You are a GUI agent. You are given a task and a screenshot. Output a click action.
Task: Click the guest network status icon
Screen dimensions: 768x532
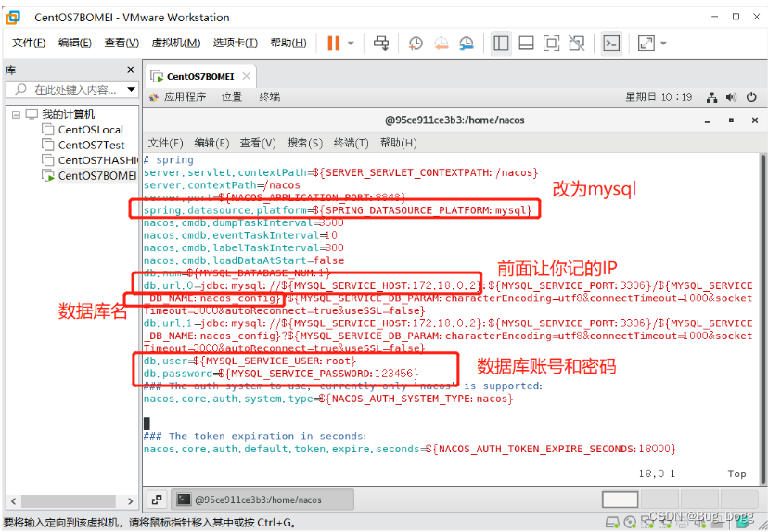pyautogui.click(x=712, y=97)
